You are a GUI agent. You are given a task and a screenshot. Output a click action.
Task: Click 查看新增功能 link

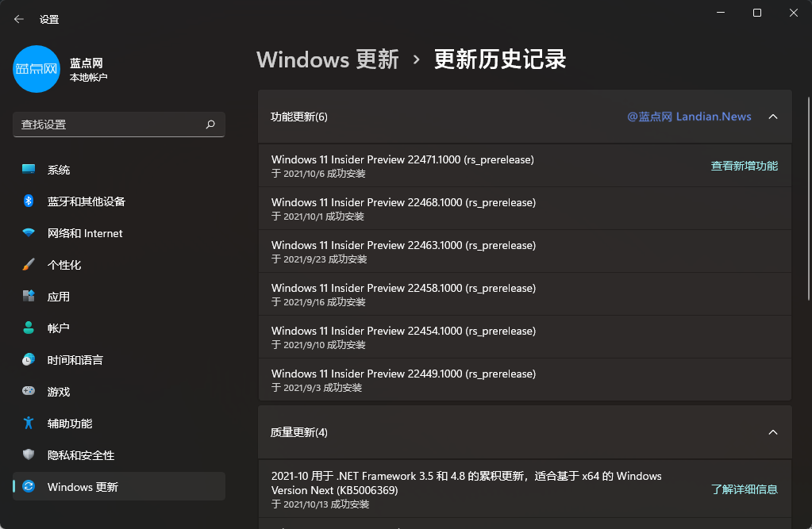(x=744, y=166)
